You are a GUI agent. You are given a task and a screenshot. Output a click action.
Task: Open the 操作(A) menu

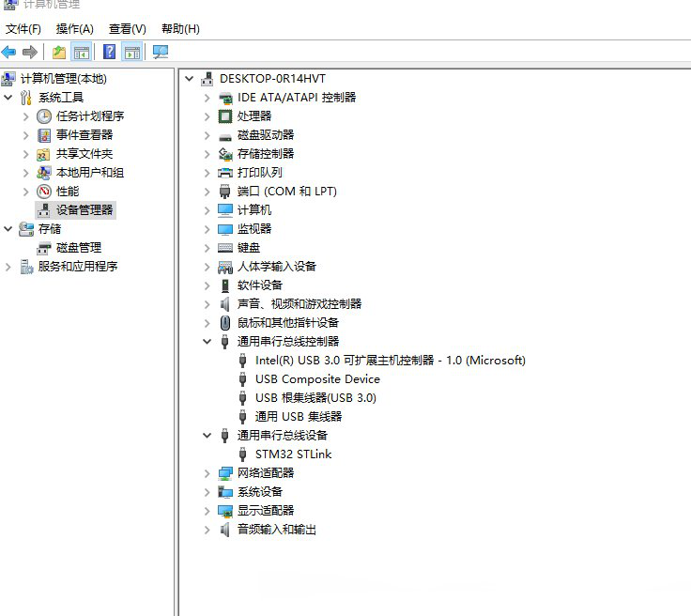pyautogui.click(x=75, y=29)
